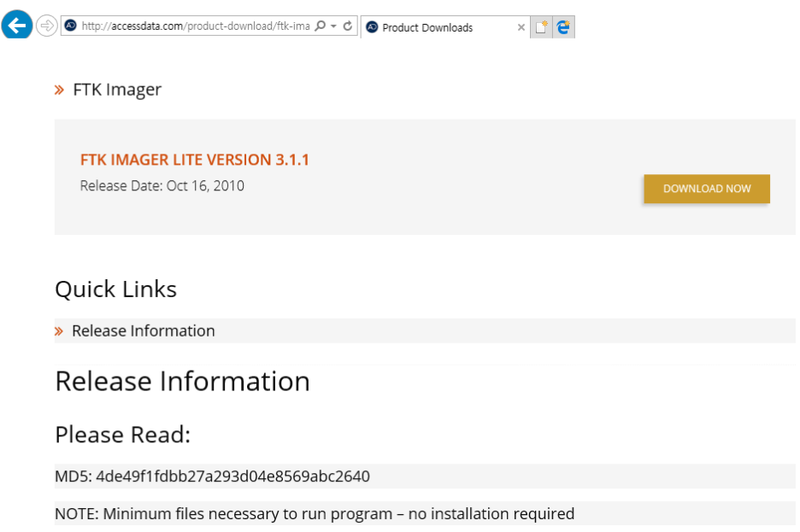The image size is (800, 532).
Task: Close the Product Downloads tab
Action: (x=521, y=27)
